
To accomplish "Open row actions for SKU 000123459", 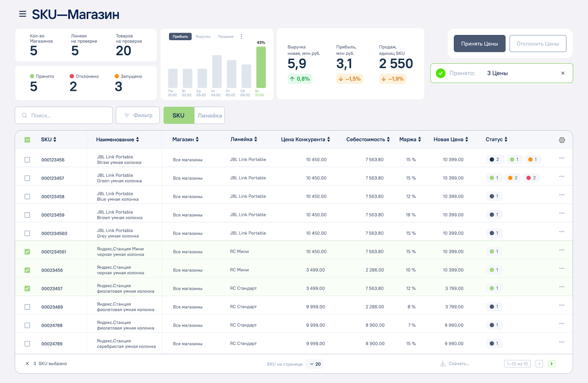I will click(x=562, y=213).
